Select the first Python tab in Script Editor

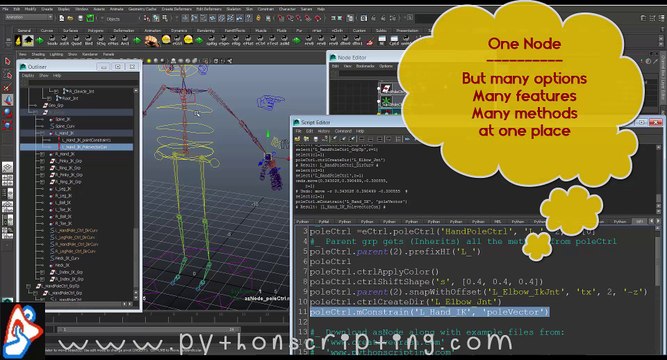coord(302,222)
